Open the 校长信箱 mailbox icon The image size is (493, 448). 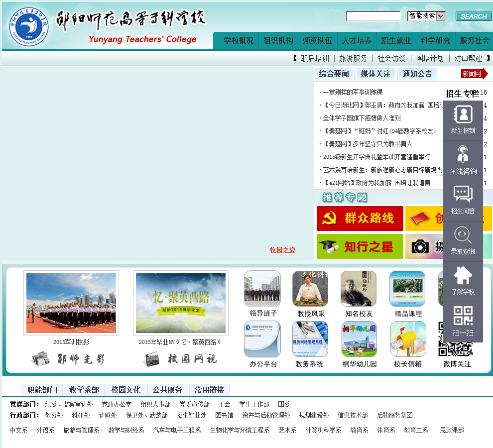point(408,339)
